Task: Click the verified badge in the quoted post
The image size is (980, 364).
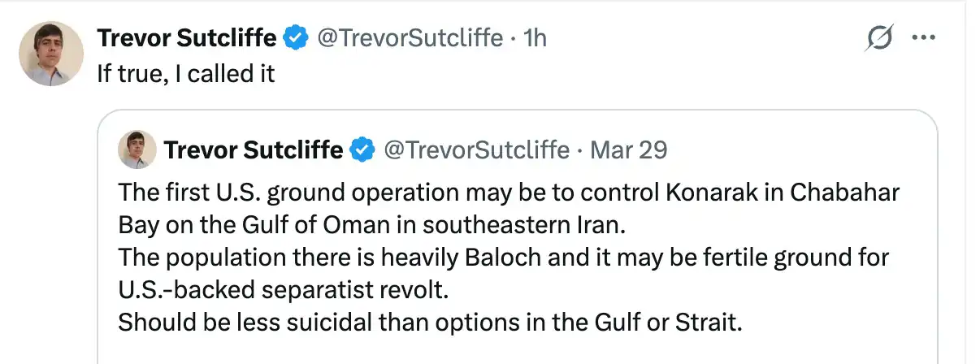Action: click(362, 150)
